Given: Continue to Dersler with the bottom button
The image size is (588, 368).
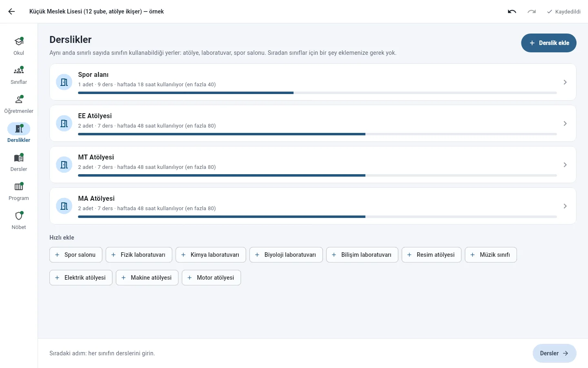Looking at the screenshot, I should click(x=555, y=353).
